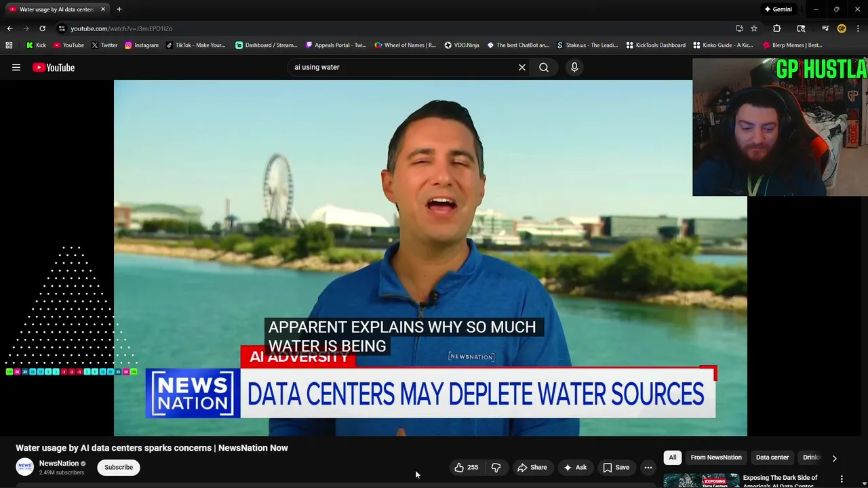Open the NewsNation channel name link

coord(59,464)
